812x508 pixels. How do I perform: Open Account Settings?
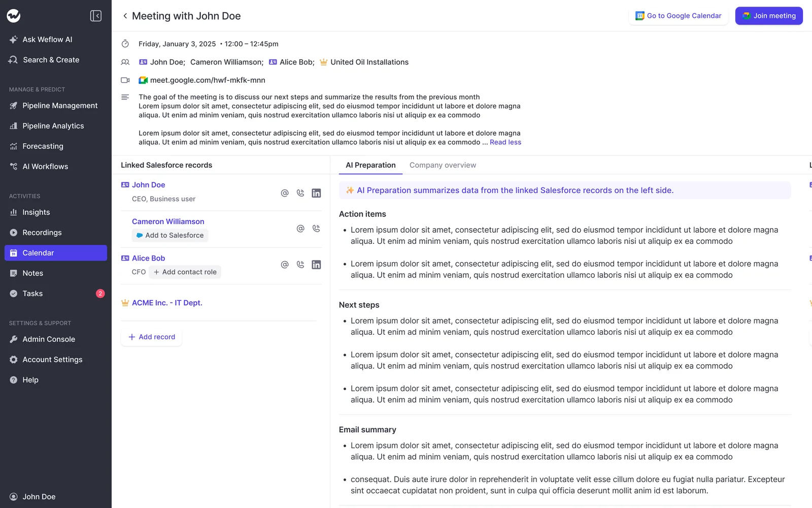click(x=56, y=360)
